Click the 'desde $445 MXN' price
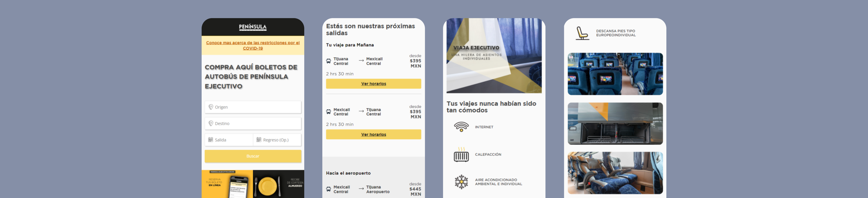This screenshot has width=868, height=198. [415, 189]
